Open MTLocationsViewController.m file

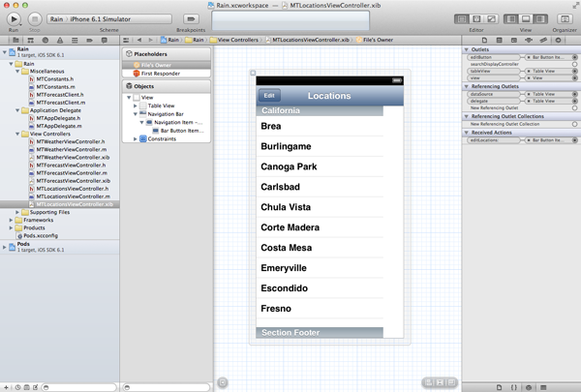(73, 196)
